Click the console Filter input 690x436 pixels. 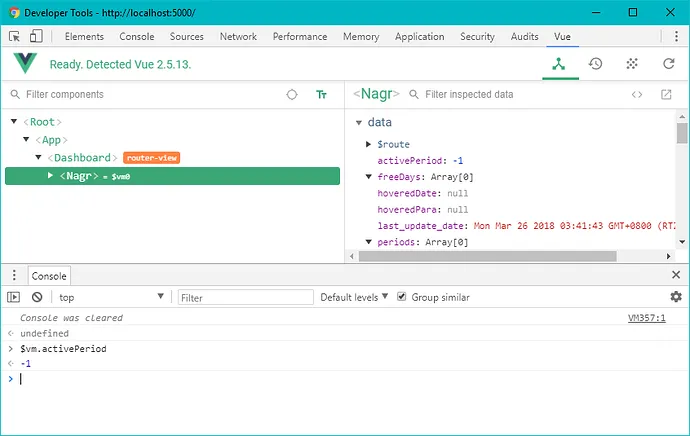click(x=246, y=297)
